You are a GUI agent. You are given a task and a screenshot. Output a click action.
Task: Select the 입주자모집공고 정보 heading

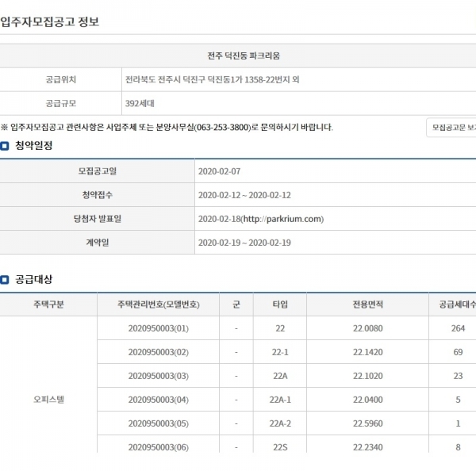[49, 22]
